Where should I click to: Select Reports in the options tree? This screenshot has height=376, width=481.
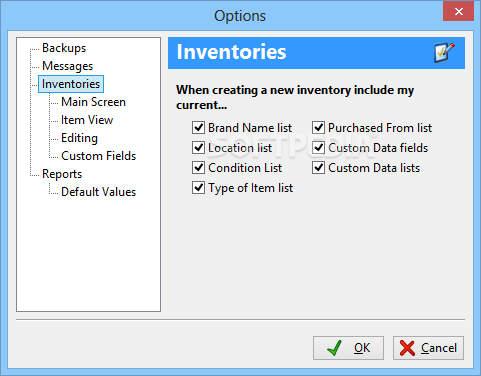click(x=62, y=174)
